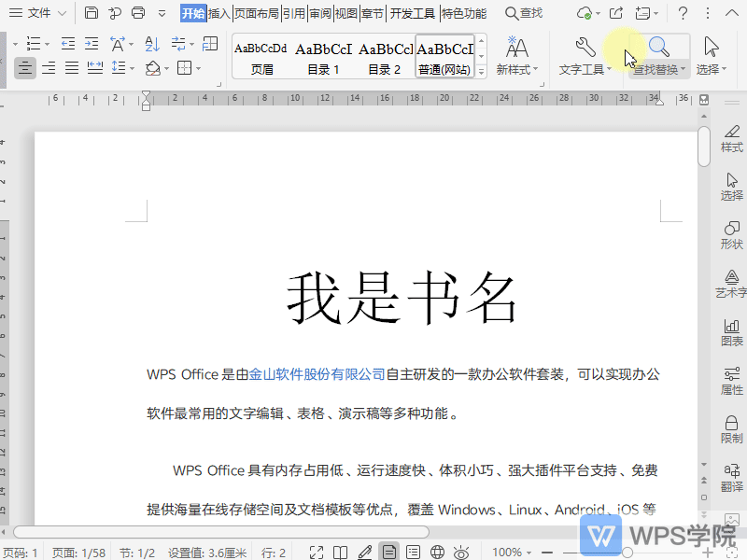The width and height of the screenshot is (747, 560).
Task: Open 文字工具 text tools
Action: click(x=585, y=55)
